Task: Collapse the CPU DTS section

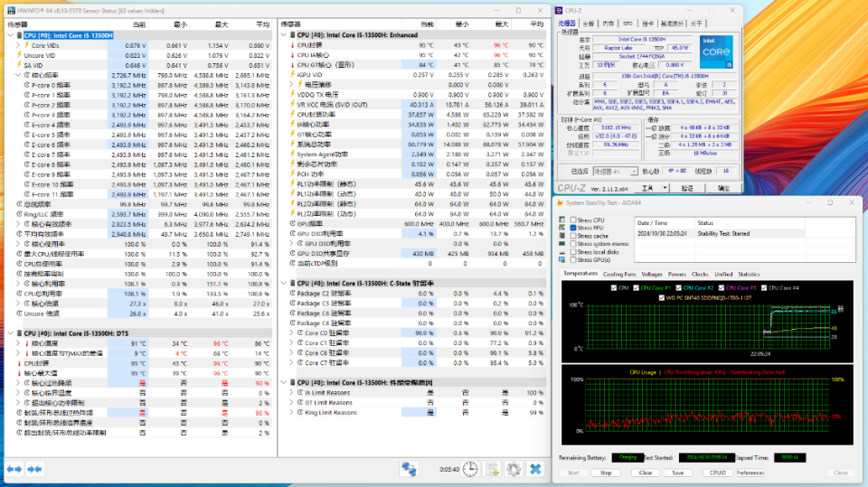Action: (x=11, y=333)
